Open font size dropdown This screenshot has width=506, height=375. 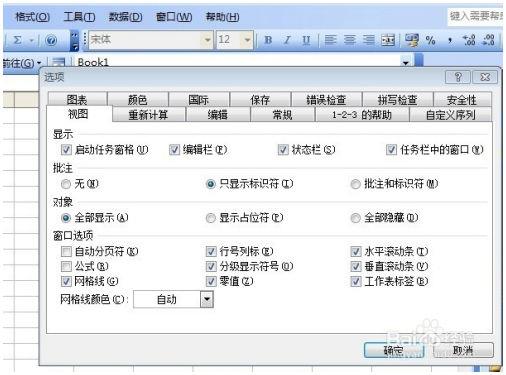pyautogui.click(x=247, y=40)
